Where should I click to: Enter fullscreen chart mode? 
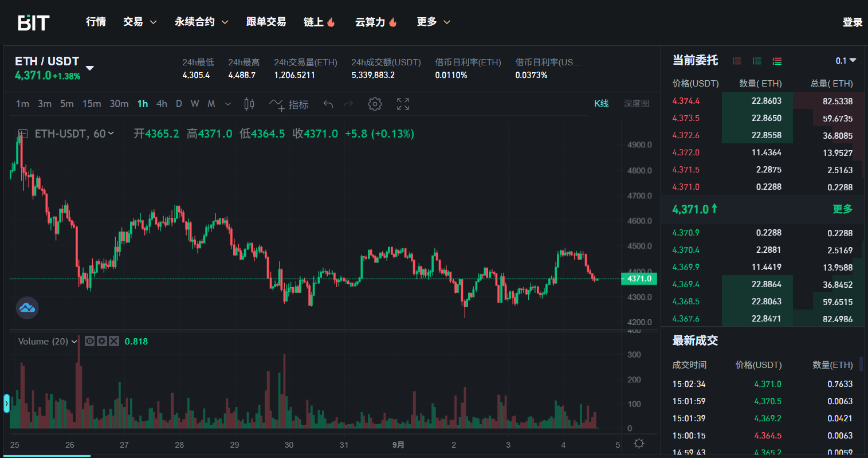(403, 104)
